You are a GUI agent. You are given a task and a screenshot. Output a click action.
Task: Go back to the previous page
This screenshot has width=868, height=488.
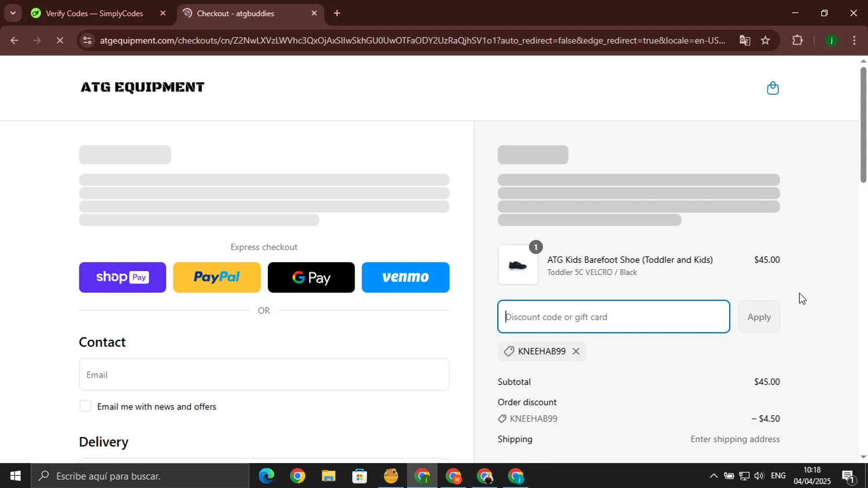point(14,41)
